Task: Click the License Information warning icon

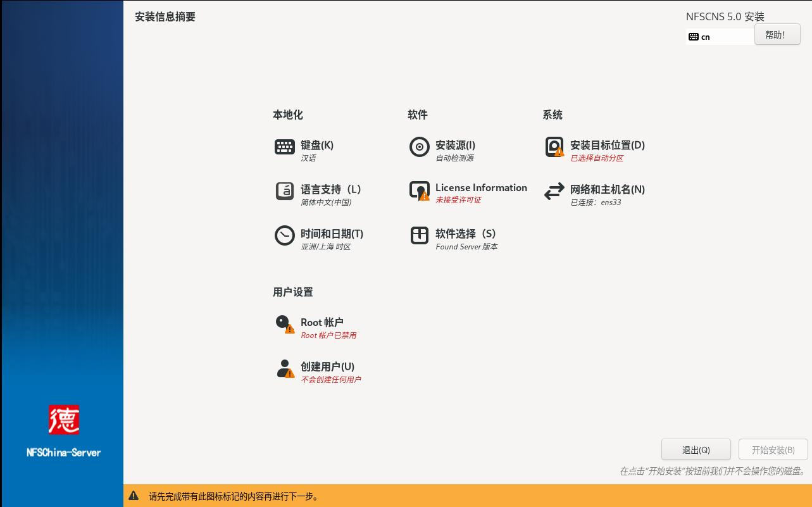Action: point(419,191)
